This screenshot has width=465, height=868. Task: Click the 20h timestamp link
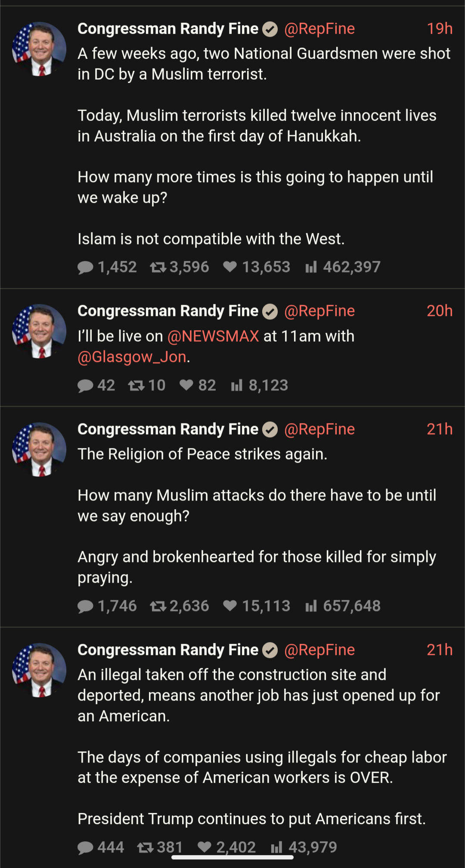tap(439, 311)
